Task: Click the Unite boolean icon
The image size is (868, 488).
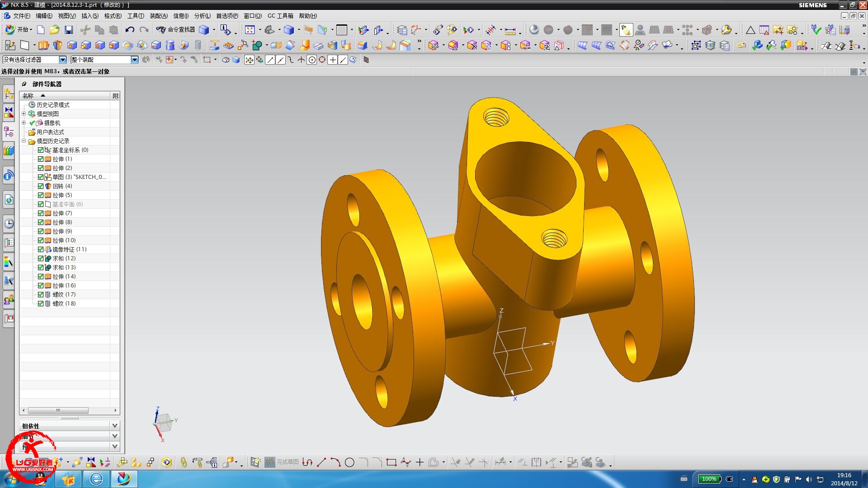Action: [258, 45]
